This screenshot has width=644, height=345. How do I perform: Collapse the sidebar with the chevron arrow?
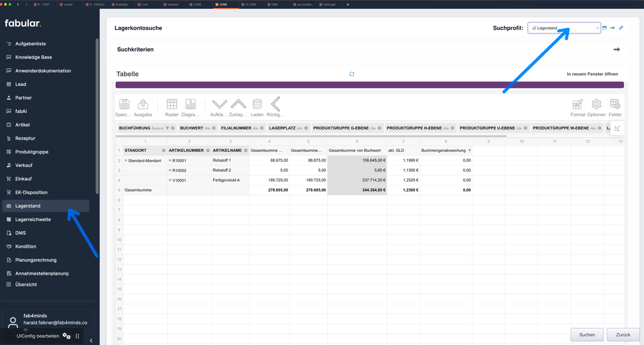tap(91, 340)
